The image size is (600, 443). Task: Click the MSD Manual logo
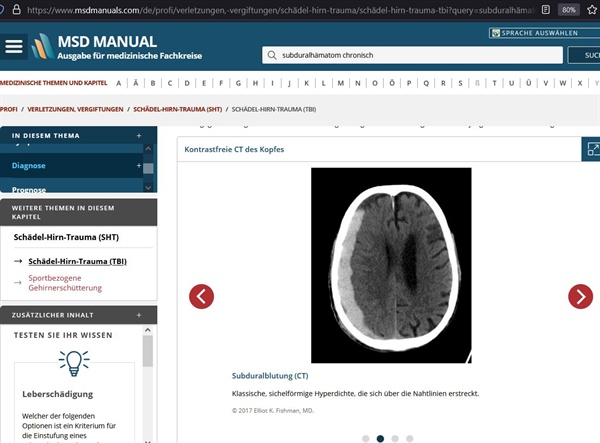tap(117, 47)
